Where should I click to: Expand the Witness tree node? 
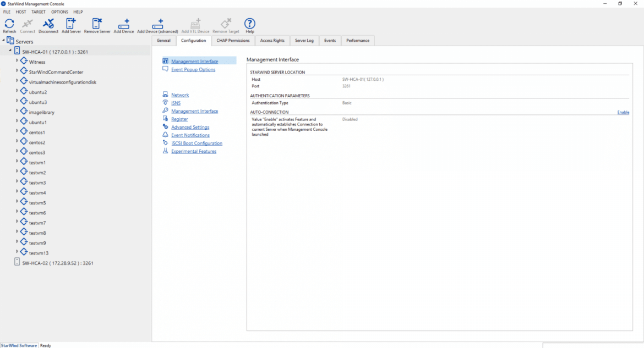[17, 60]
